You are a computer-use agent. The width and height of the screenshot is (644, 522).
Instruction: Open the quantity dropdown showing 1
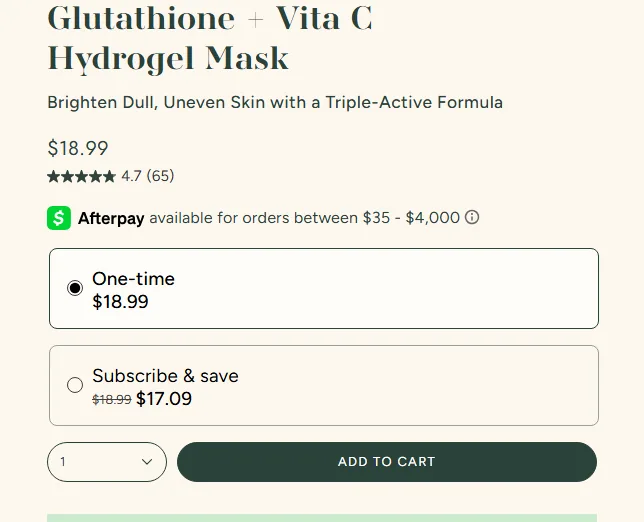[107, 462]
